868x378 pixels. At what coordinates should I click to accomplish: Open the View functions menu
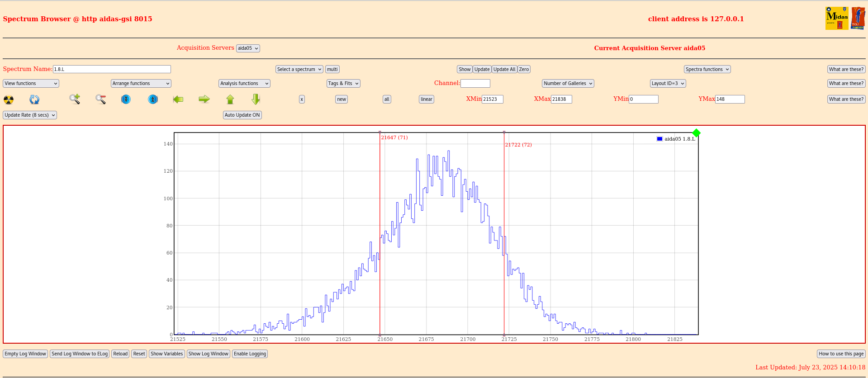pos(31,83)
